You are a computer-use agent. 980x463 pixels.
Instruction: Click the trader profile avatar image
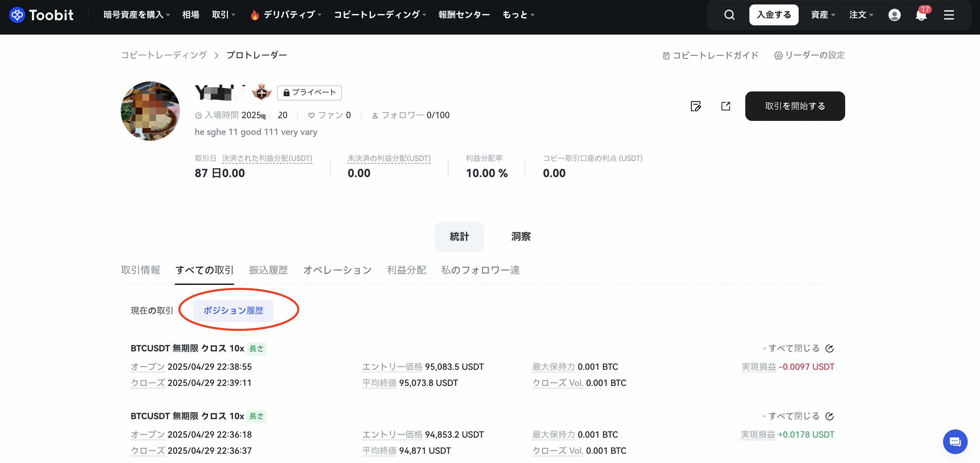(x=150, y=111)
